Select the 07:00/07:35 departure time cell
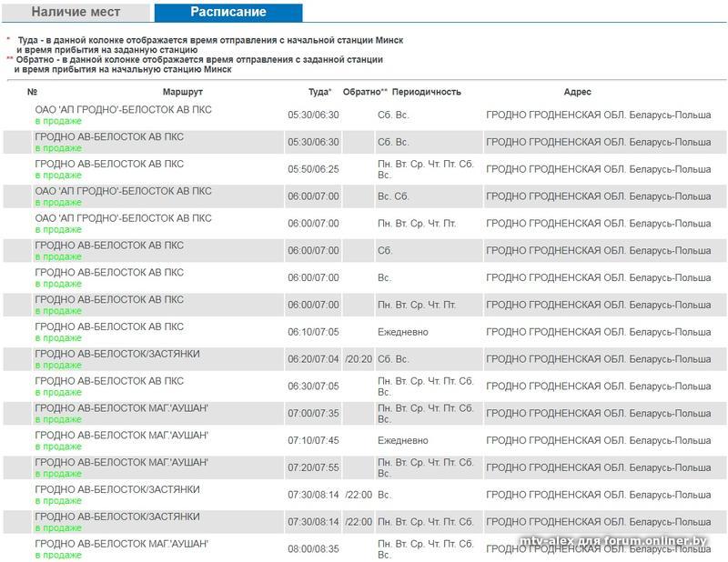The image size is (728, 562). (x=313, y=414)
